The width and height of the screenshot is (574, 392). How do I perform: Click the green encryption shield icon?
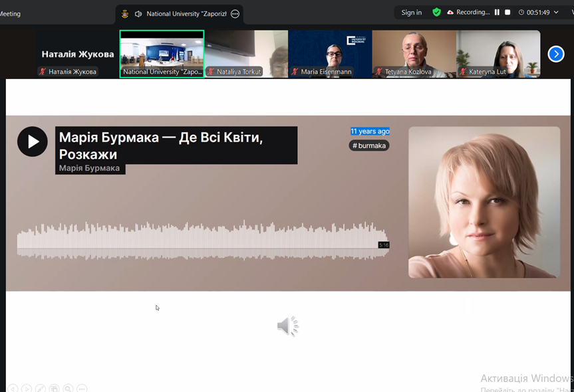click(436, 13)
